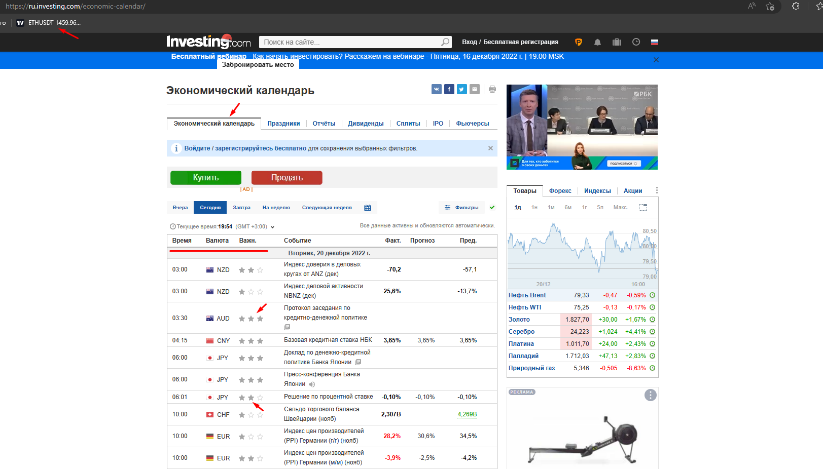Switch to the IPO tab
The height and width of the screenshot is (469, 823).
pyautogui.click(x=438, y=123)
